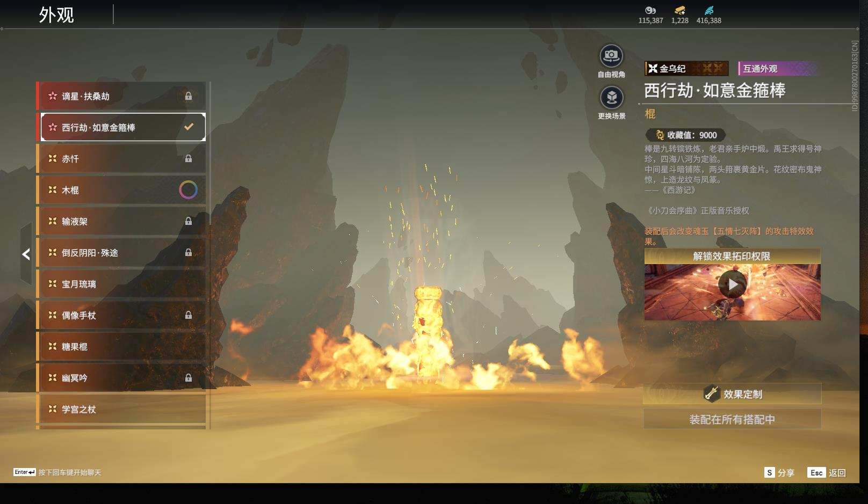Click the Esc 返回 button
This screenshot has height=504, width=868.
pos(826,472)
